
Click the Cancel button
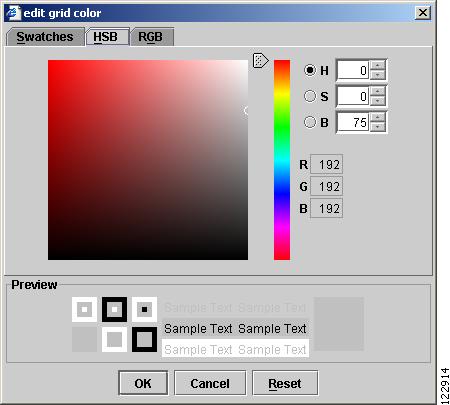point(210,383)
